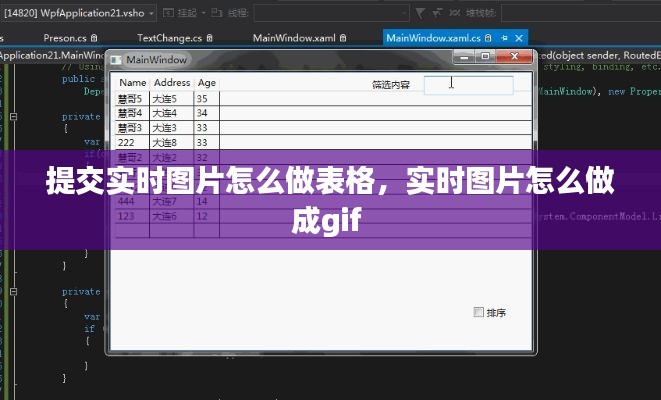Click the filter funnel icon in debug toolbar
Image resolution: width=661 pixels, height=400 pixels.
419,13
